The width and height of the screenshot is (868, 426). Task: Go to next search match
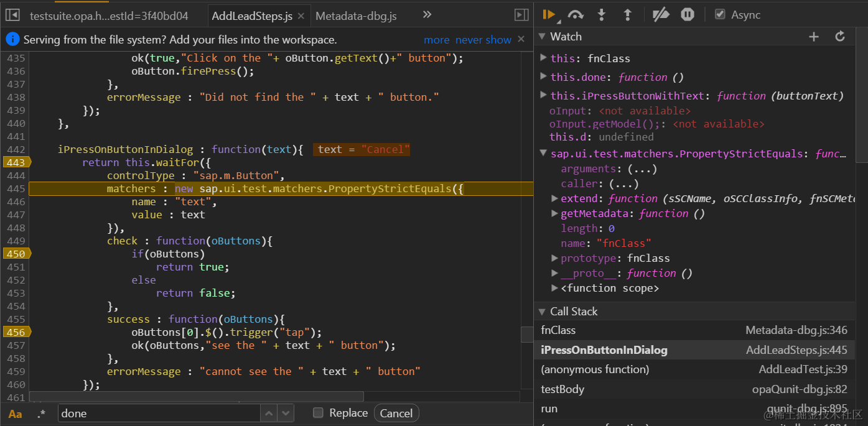coord(286,413)
